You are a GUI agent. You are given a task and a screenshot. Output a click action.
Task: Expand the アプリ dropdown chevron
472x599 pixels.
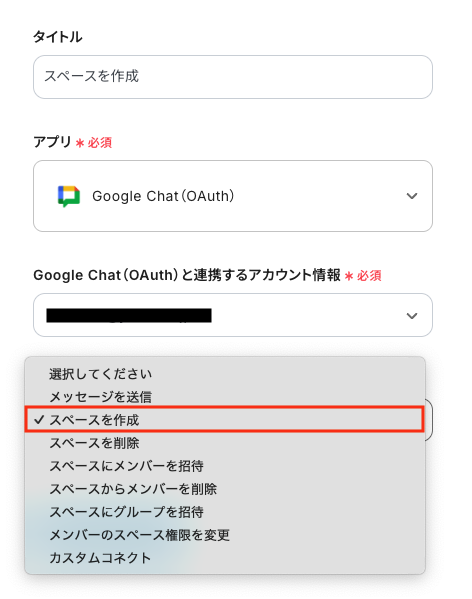pyautogui.click(x=412, y=196)
